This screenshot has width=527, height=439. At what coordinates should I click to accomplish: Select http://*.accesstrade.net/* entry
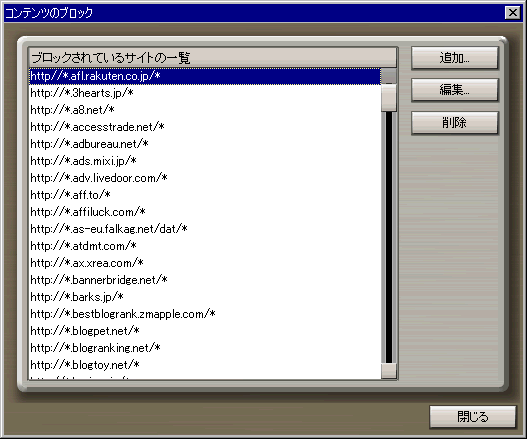coord(205,127)
